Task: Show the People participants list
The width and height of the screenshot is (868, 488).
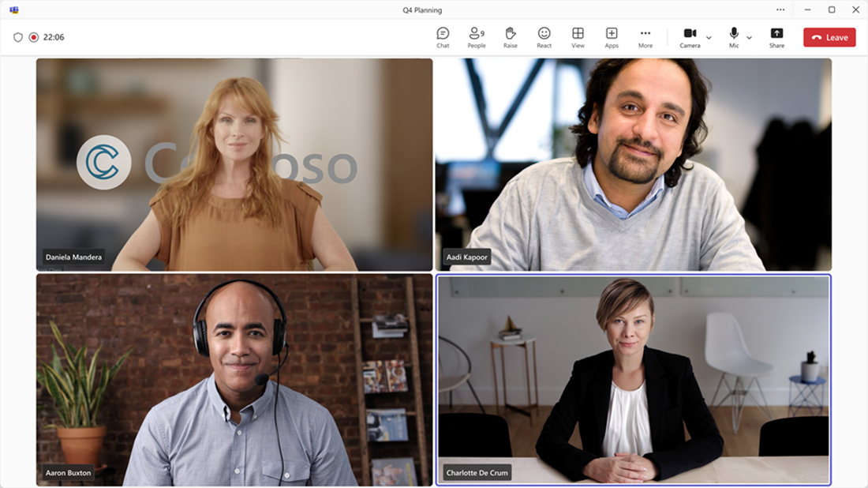Action: (x=476, y=38)
